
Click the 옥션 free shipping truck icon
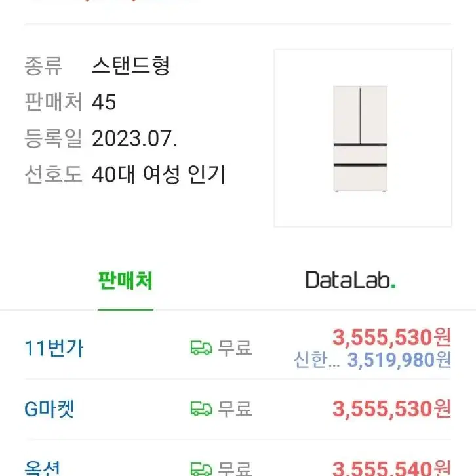201,469
